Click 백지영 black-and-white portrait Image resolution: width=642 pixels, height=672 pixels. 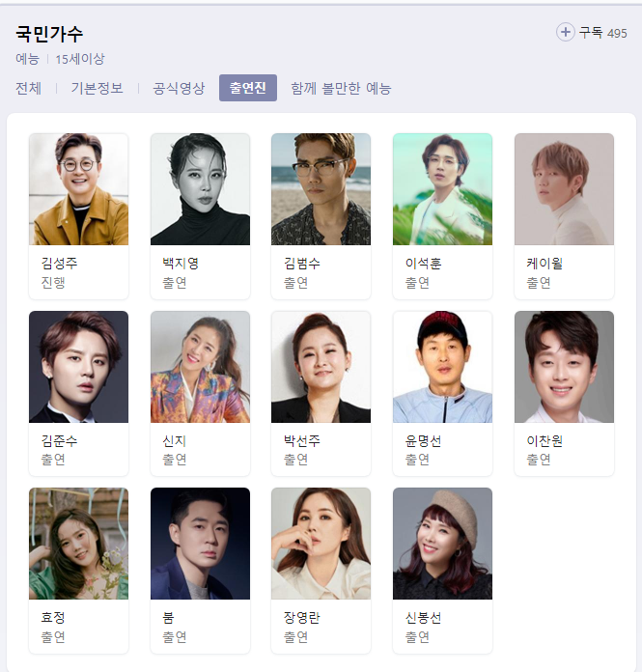click(x=200, y=189)
